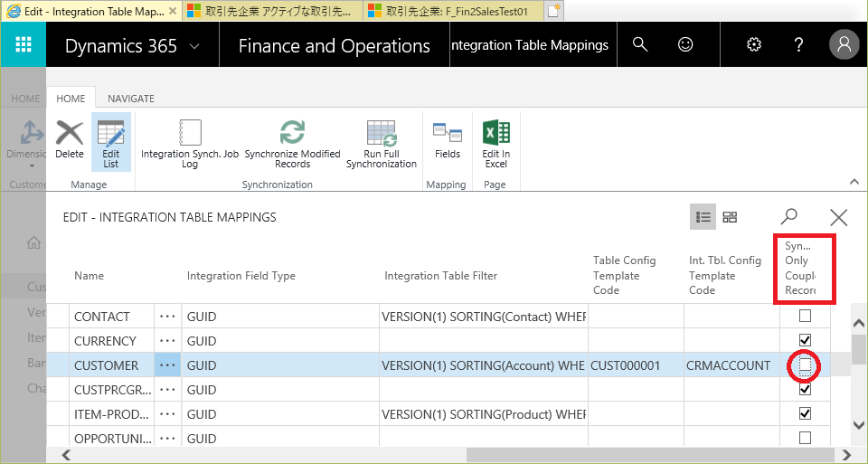The image size is (868, 464).
Task: Toggle CUSTOMER Synch Only Coupled checkbox
Action: pyautogui.click(x=805, y=365)
